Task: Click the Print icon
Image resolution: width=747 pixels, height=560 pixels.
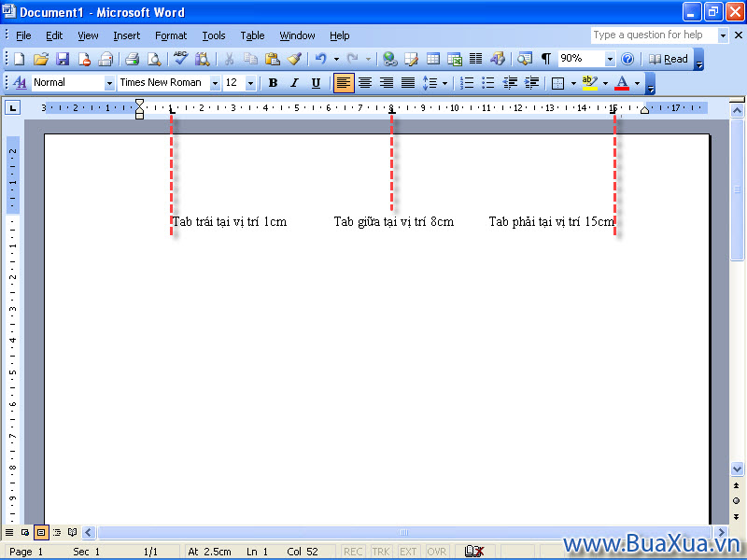Action: (132, 59)
